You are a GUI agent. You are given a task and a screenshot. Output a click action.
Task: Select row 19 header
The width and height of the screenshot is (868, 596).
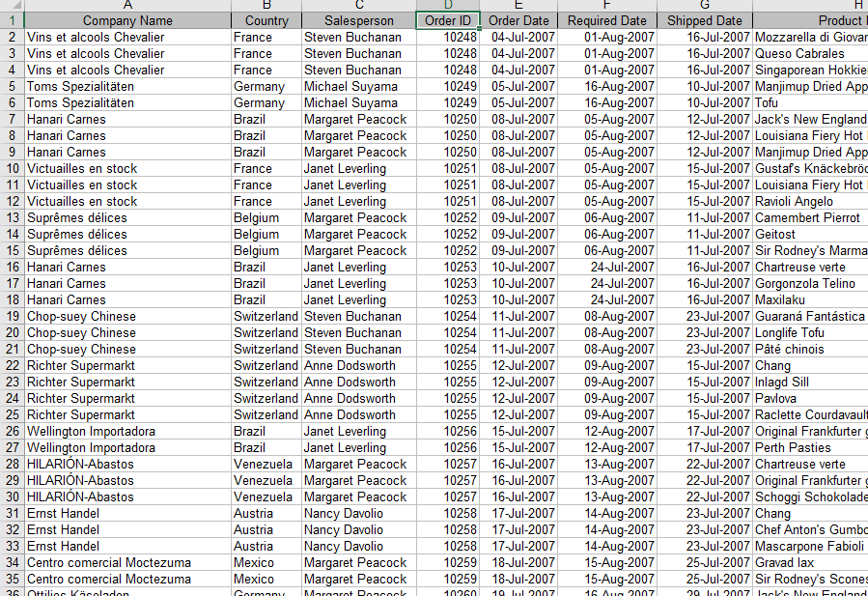13,316
